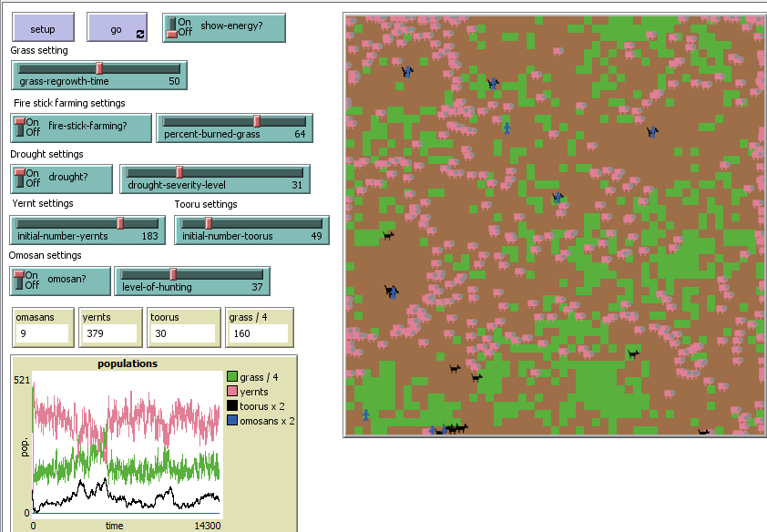Toggle the show-energy? switch
The height and width of the screenshot is (532, 767).
[224, 28]
